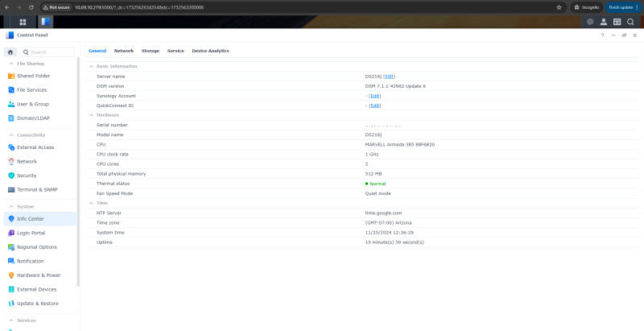Click the Quiet mode fan value
The height and width of the screenshot is (331, 644).
378,193
